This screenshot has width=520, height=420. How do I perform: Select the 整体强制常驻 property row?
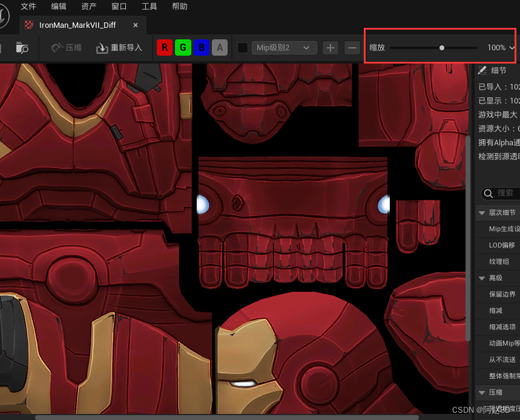coord(498,376)
